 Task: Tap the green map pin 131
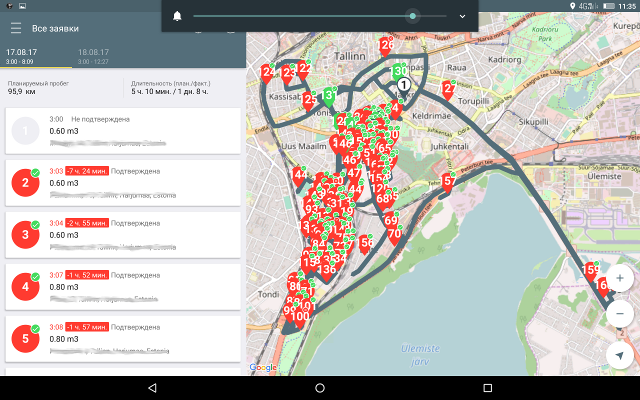click(330, 96)
